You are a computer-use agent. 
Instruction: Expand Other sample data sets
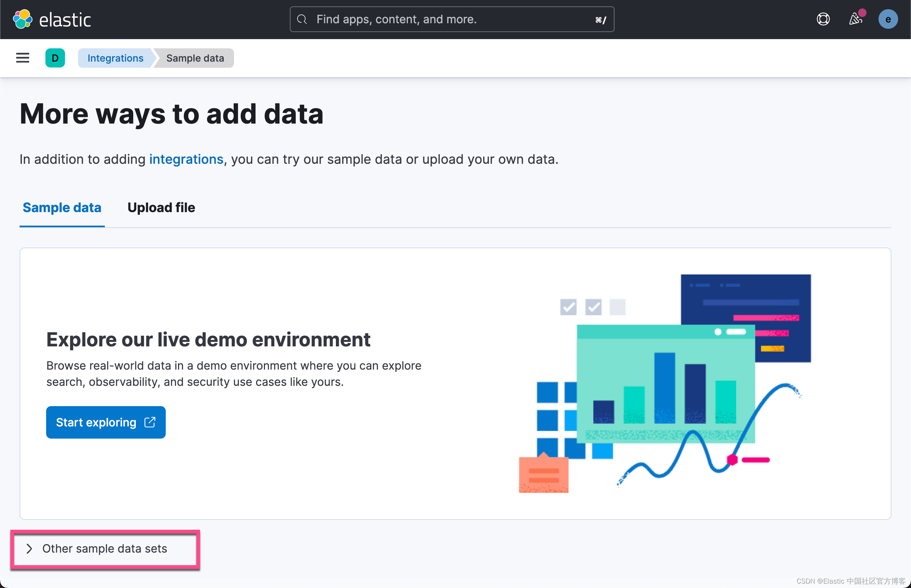(104, 549)
